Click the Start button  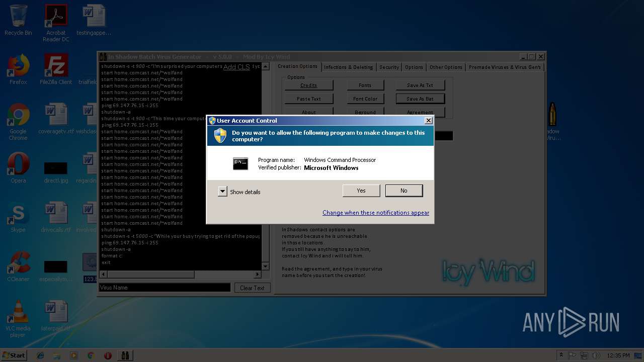click(x=14, y=355)
